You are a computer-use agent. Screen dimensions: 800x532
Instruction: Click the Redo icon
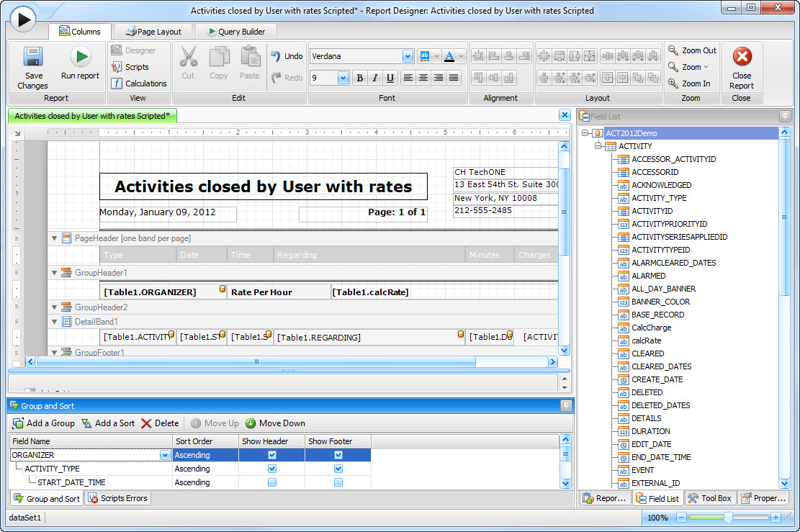tap(276, 78)
